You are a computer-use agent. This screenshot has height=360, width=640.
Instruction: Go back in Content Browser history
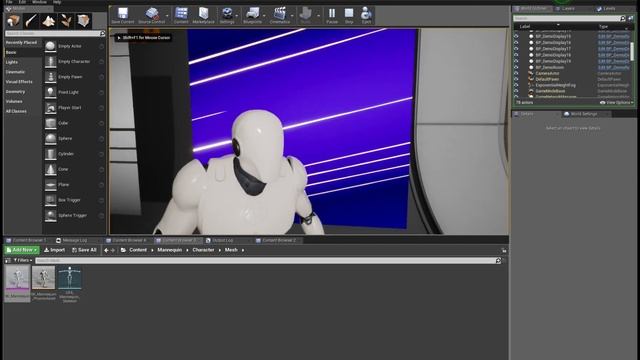(x=106, y=250)
